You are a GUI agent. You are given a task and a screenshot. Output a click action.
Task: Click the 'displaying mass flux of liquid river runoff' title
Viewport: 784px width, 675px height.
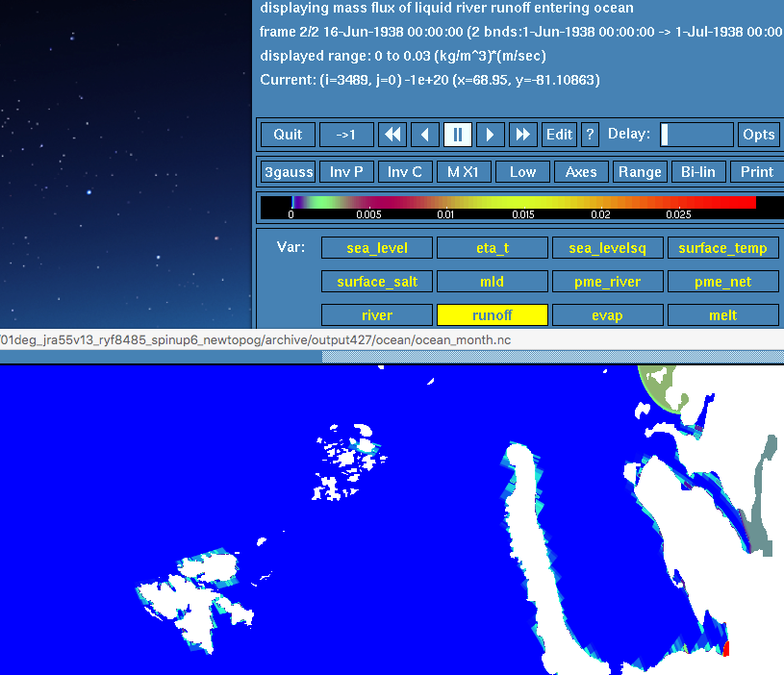coord(446,8)
